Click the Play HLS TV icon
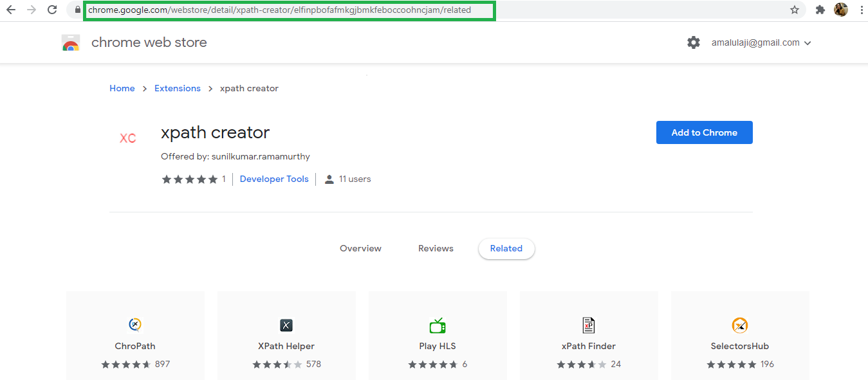Image resolution: width=868 pixels, height=380 pixels. coord(438,325)
